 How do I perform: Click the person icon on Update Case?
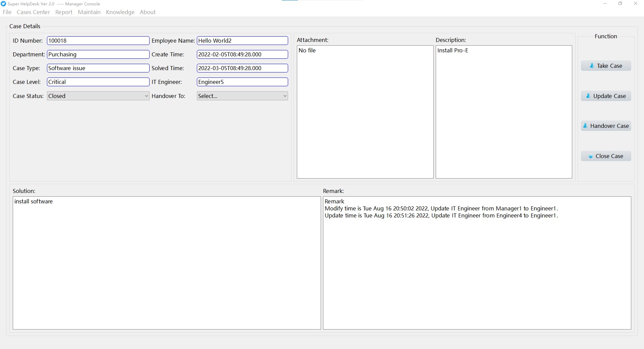pos(588,96)
